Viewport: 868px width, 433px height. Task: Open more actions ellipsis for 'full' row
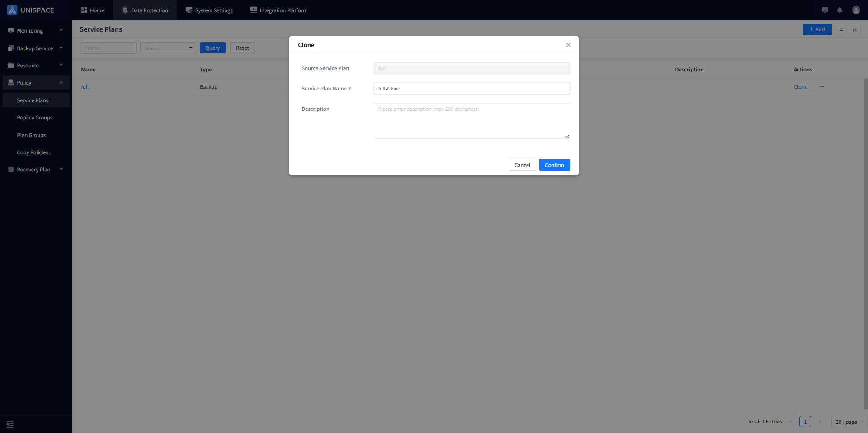(x=822, y=87)
